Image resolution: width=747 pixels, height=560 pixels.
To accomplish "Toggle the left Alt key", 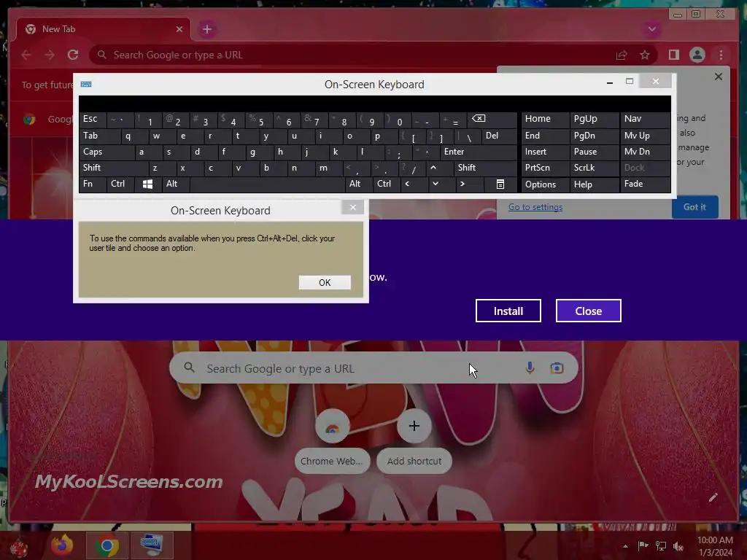I will [x=175, y=184].
